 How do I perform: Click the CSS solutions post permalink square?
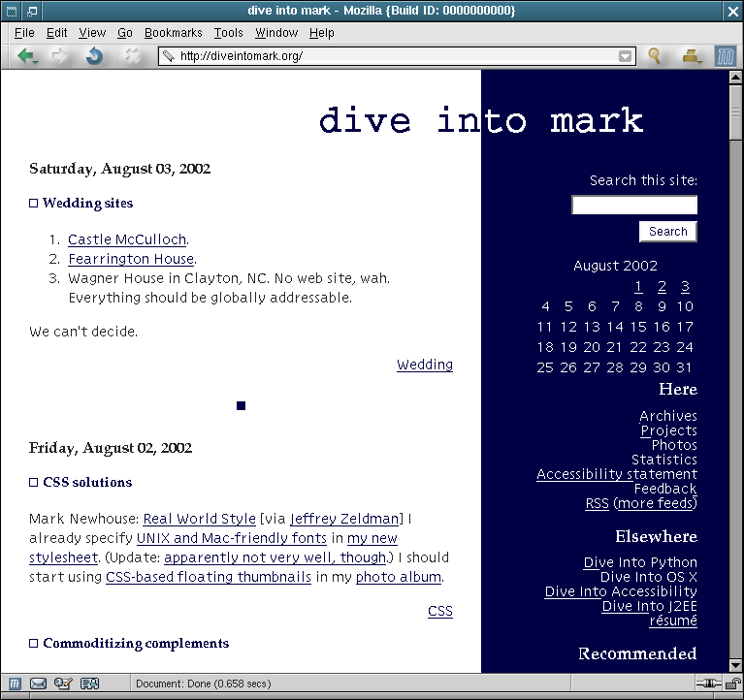pyautogui.click(x=33, y=482)
